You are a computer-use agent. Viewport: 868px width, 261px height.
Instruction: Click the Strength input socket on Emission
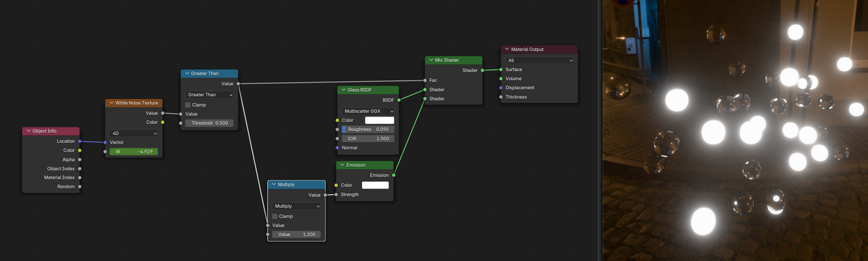pos(336,195)
